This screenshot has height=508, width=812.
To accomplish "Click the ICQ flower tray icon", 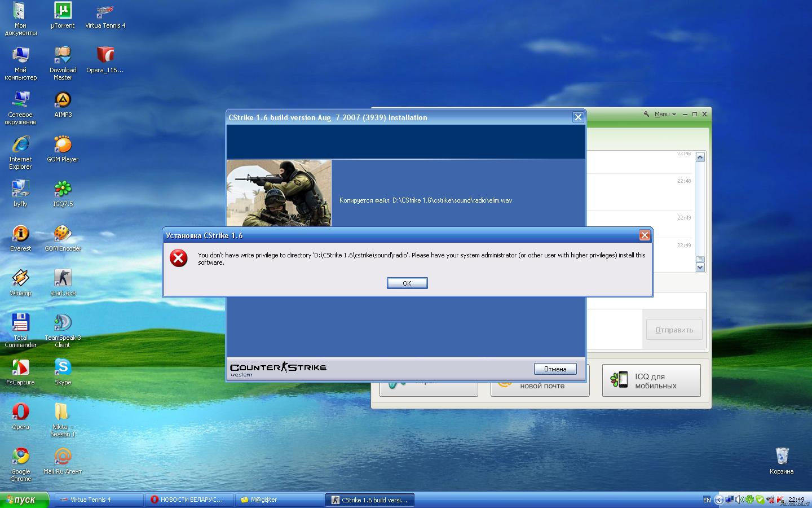I will pyautogui.click(x=749, y=500).
